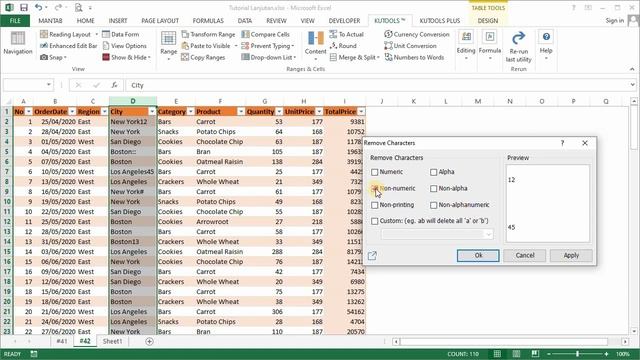Image resolution: width=640 pixels, height=360 pixels.
Task: Open the Product filter dropdown
Action: 241,111
